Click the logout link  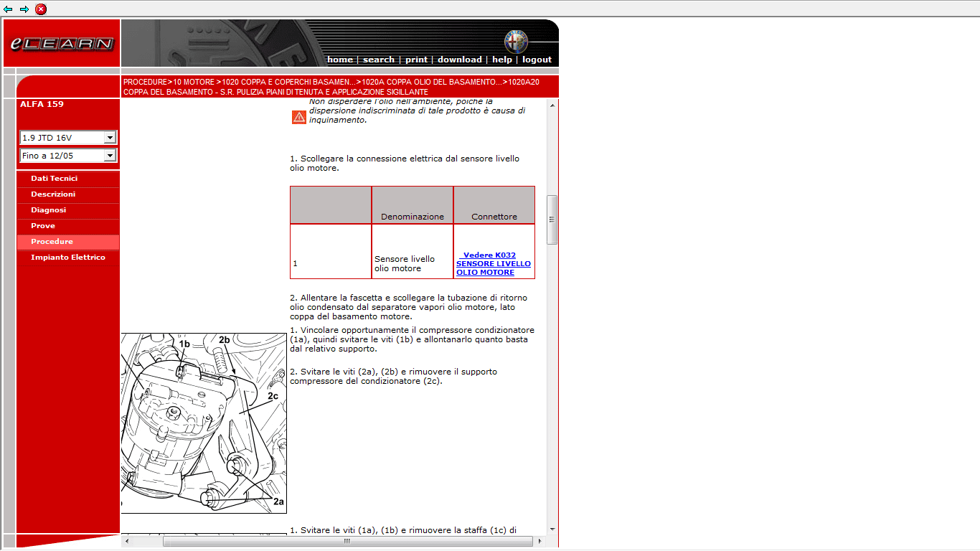click(x=537, y=60)
